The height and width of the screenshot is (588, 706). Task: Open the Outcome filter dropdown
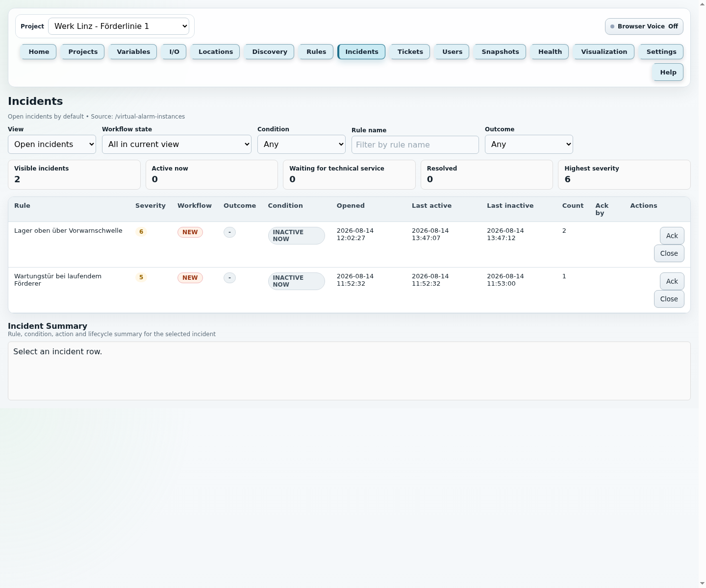click(529, 144)
